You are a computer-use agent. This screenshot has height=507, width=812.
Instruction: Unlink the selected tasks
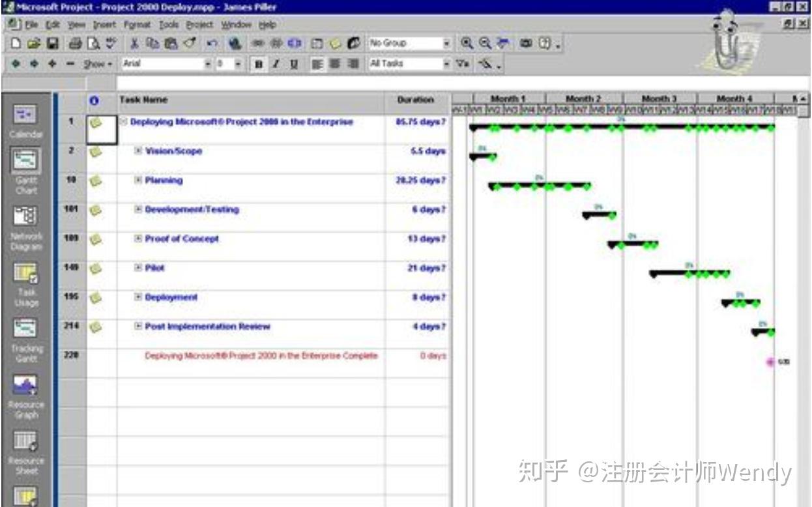(x=276, y=43)
